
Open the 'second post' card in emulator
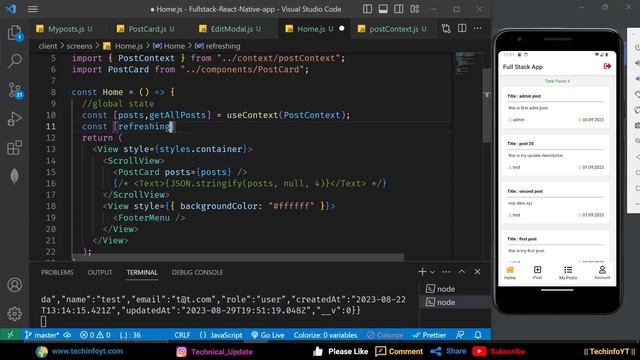tap(556, 203)
